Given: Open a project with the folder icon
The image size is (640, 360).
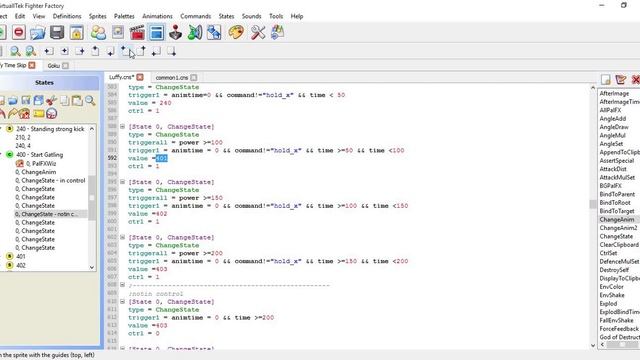Looking at the screenshot, I should pos(38,33).
